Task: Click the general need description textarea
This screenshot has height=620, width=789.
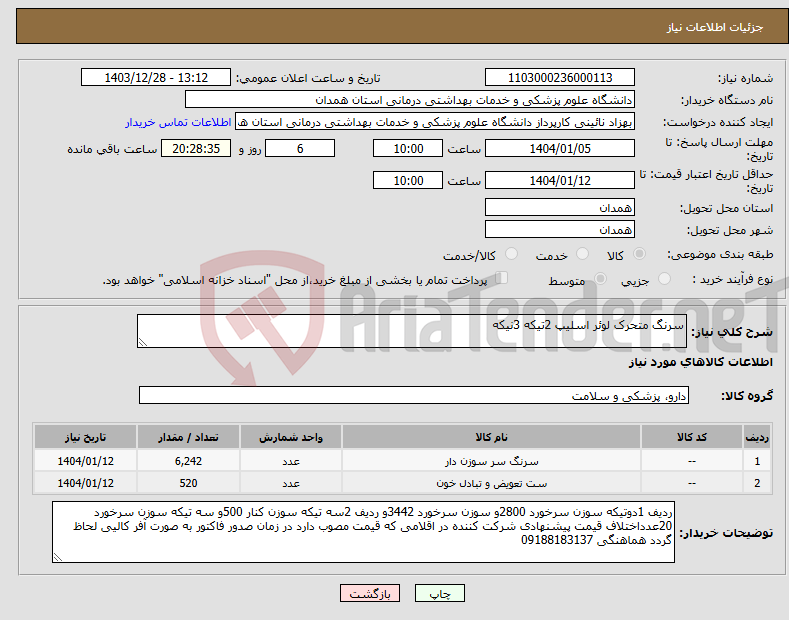Action: tap(412, 331)
